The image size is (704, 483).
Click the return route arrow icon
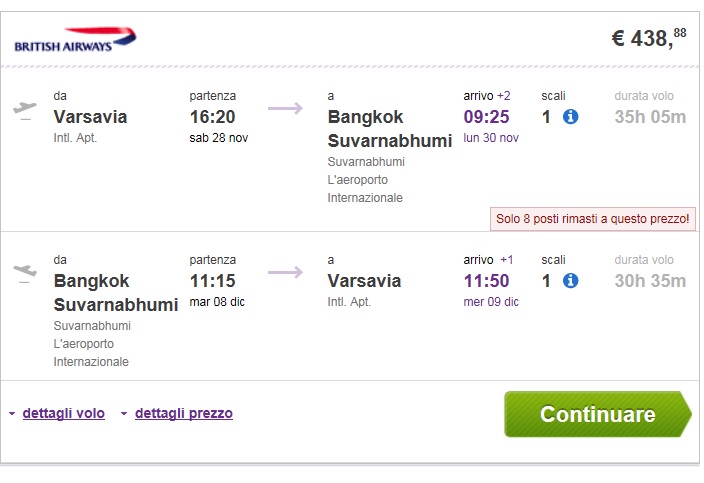coord(286,272)
